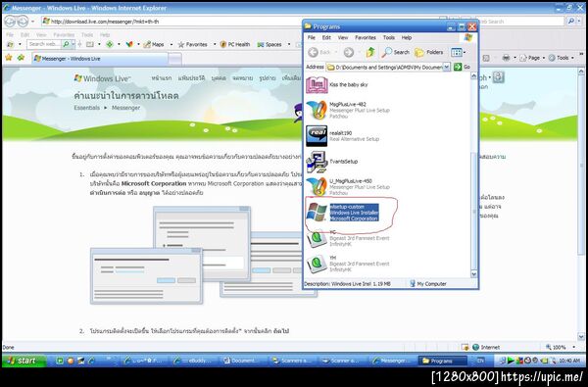The height and width of the screenshot is (387, 588).
Task: Open Help menu in Programs window
Action: click(x=407, y=37)
